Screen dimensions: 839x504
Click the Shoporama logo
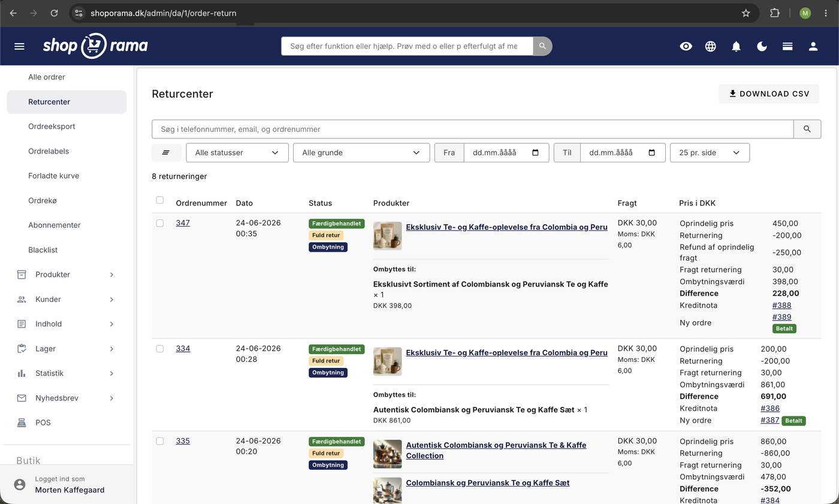[x=95, y=46]
